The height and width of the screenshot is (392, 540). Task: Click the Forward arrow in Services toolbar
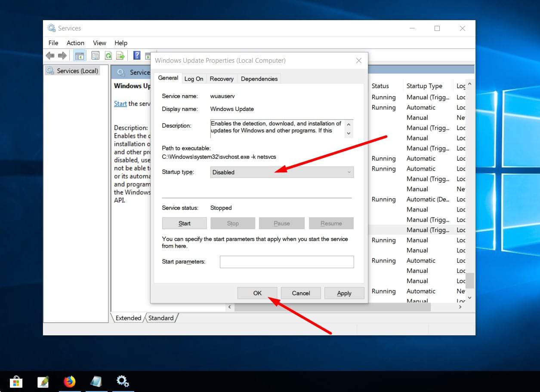tap(62, 55)
